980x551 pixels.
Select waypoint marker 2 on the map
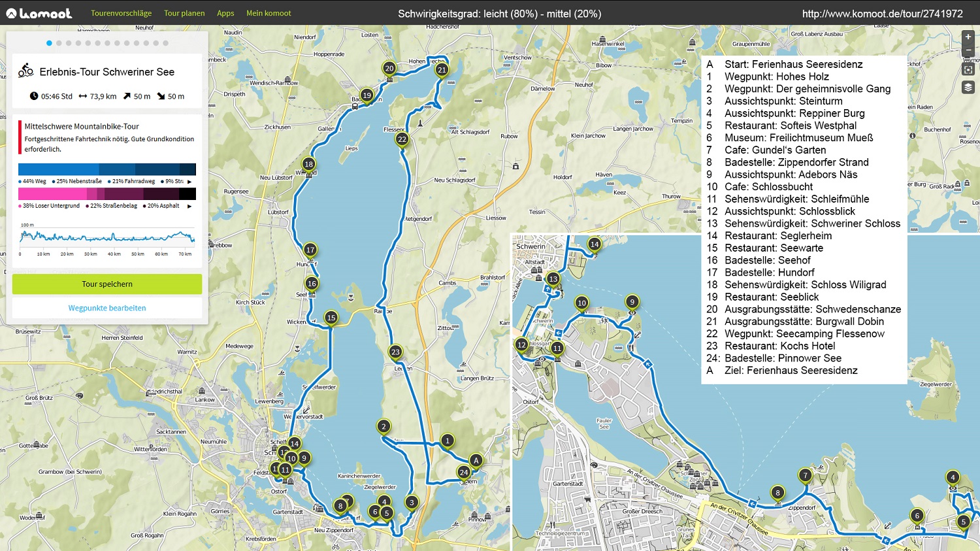pos(384,426)
